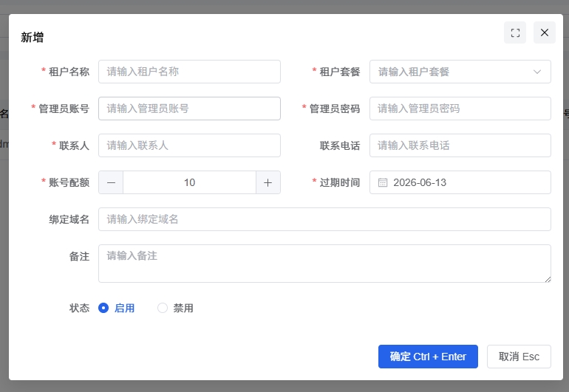569x392 pixels.
Task: Increase 账号配额 with the plus button
Action: click(268, 182)
